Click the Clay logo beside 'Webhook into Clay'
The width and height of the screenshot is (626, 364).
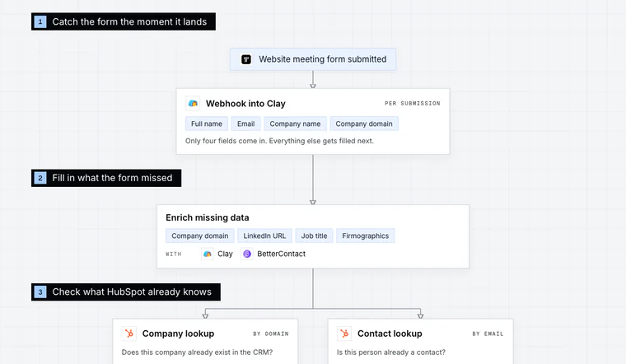click(193, 104)
